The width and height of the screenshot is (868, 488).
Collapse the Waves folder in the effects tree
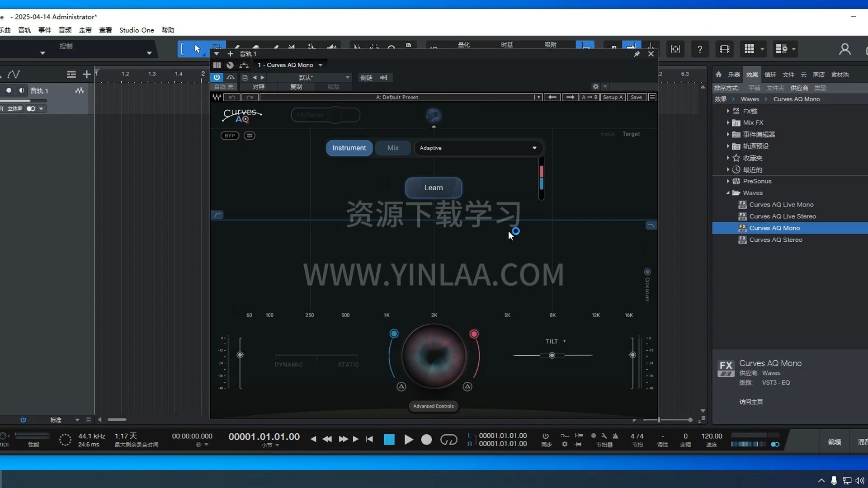click(728, 192)
